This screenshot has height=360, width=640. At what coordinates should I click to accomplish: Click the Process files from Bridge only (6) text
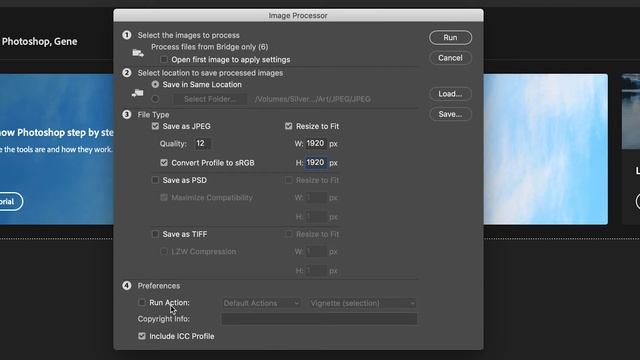(x=210, y=47)
